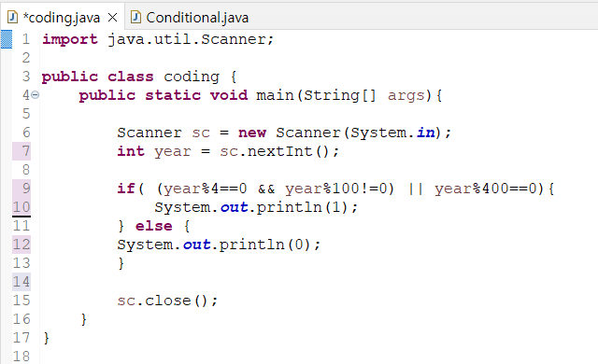Click line number 9 in the gutter
This screenshot has height=364, width=598.
[25, 189]
